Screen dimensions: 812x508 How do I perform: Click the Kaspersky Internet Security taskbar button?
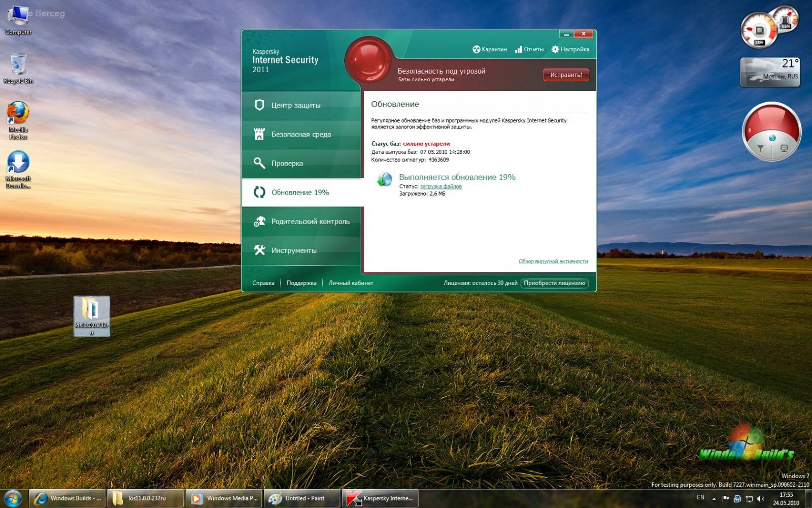381,498
